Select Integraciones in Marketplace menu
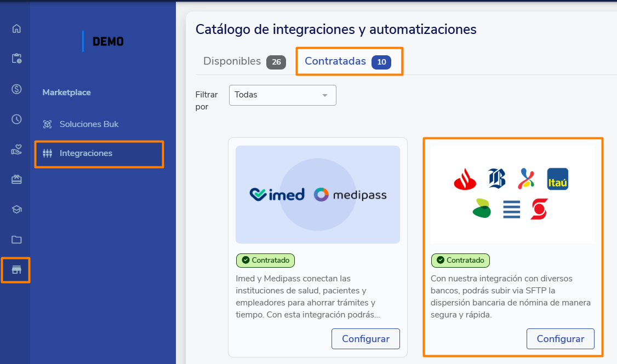Screen dimensions: 617x364 tap(86, 153)
